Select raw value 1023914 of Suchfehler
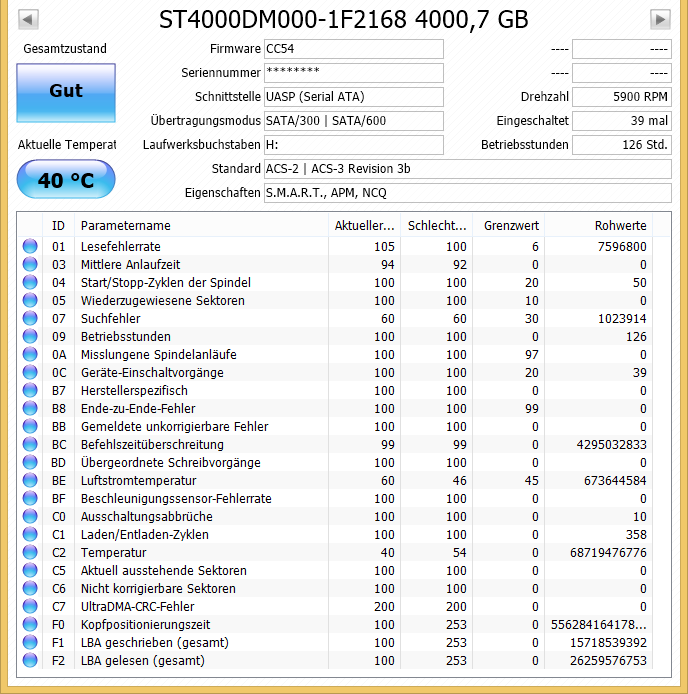Image resolution: width=688 pixels, height=694 pixels. tap(622, 319)
